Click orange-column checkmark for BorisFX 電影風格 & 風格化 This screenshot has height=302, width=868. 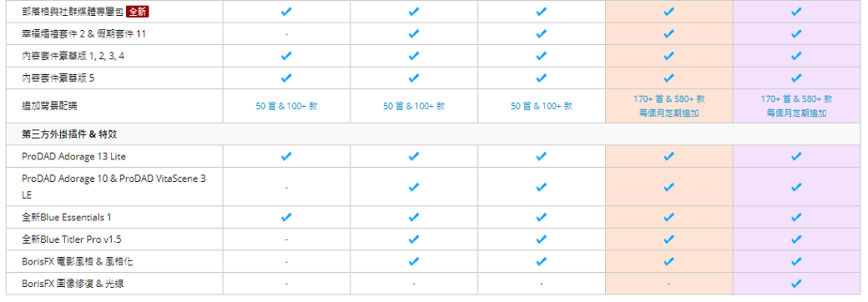point(669,262)
